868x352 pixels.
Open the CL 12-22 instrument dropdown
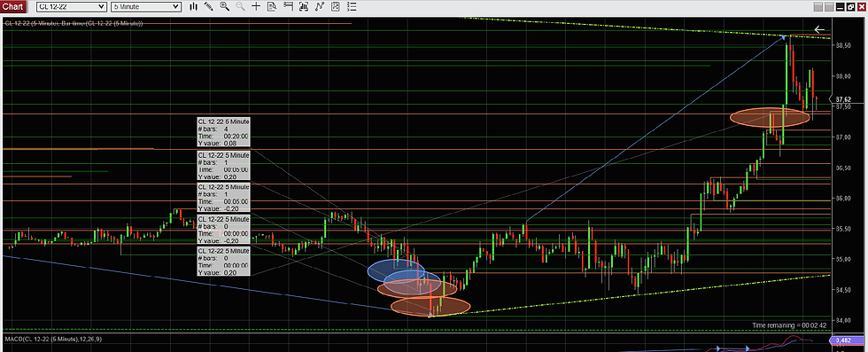tap(72, 7)
